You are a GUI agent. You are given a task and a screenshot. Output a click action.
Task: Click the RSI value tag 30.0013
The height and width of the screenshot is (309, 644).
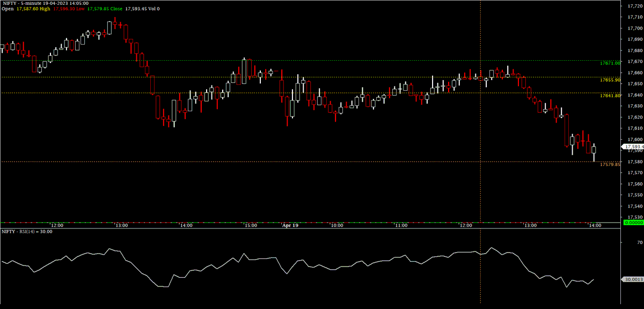[x=633, y=279]
